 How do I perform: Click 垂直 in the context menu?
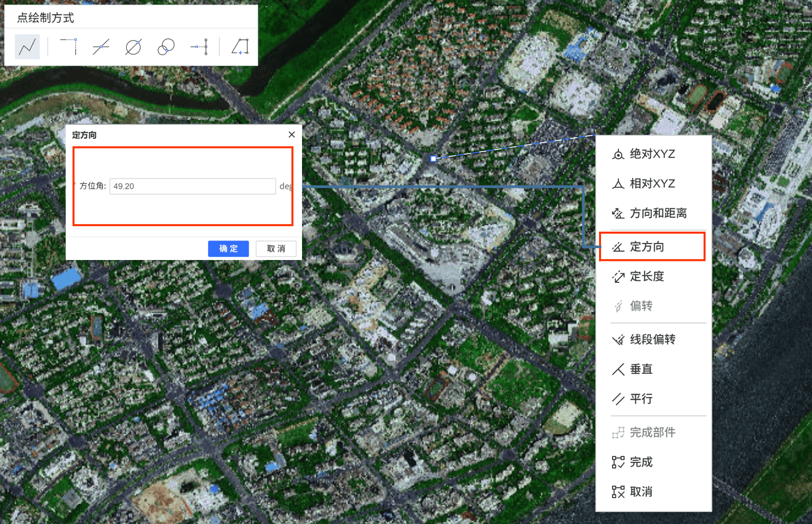pyautogui.click(x=641, y=369)
